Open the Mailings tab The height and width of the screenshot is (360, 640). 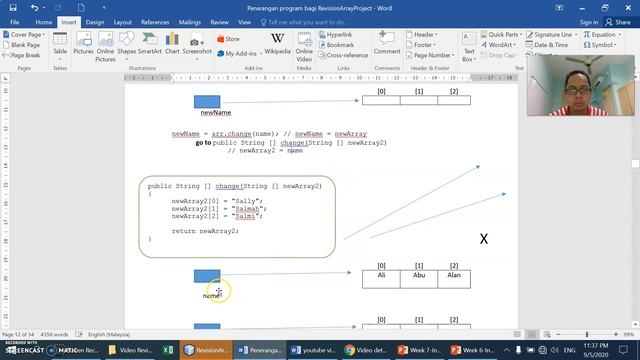coord(190,22)
